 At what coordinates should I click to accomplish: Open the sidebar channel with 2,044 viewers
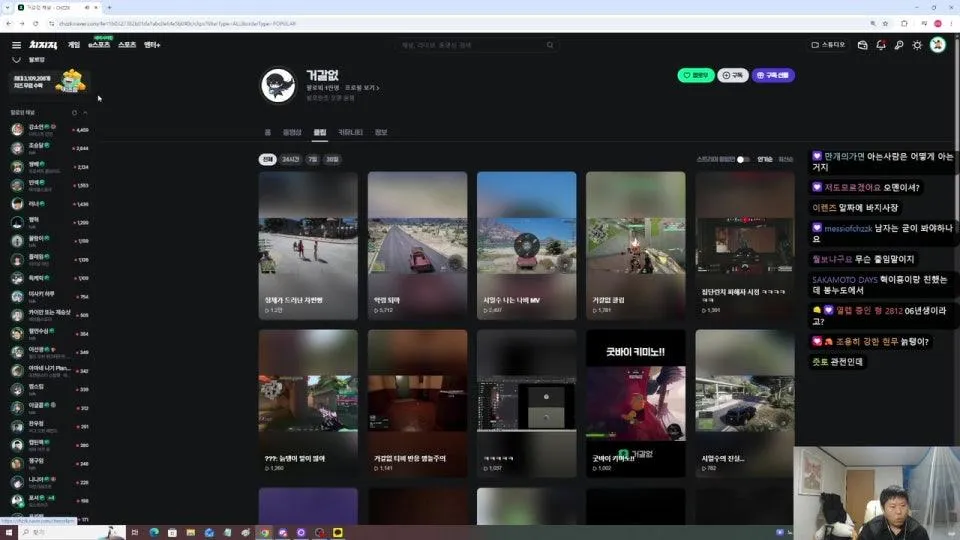(49, 148)
